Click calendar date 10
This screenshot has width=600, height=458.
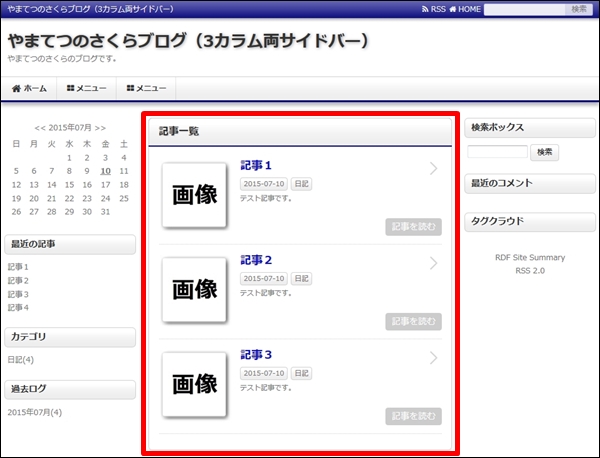point(105,171)
